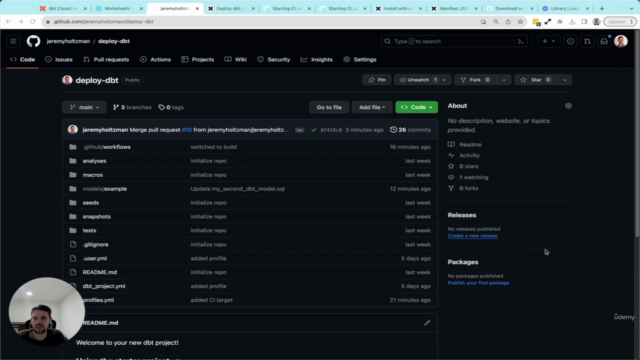Screen dimensions: 640x360
Task: Open the seeds folder
Action: [91, 202]
